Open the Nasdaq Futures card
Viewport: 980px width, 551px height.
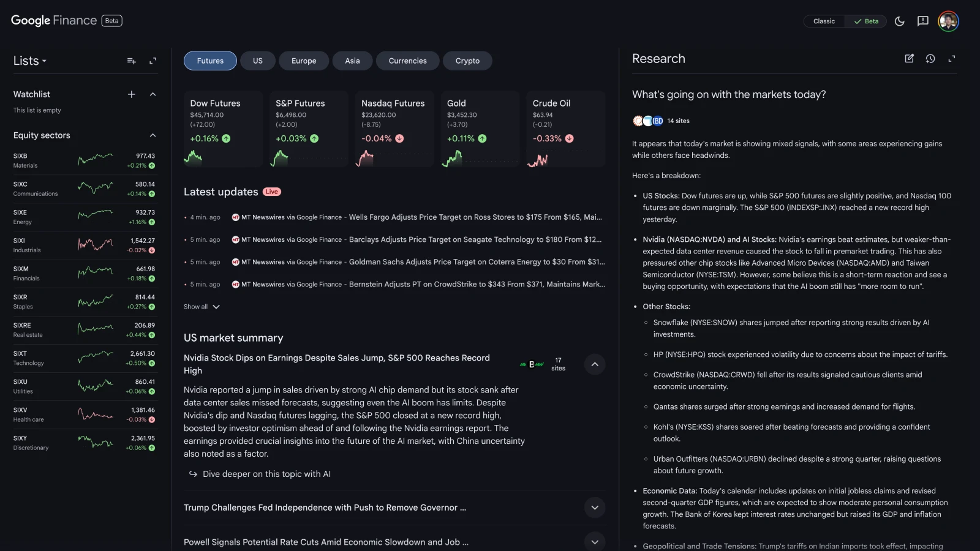[394, 129]
